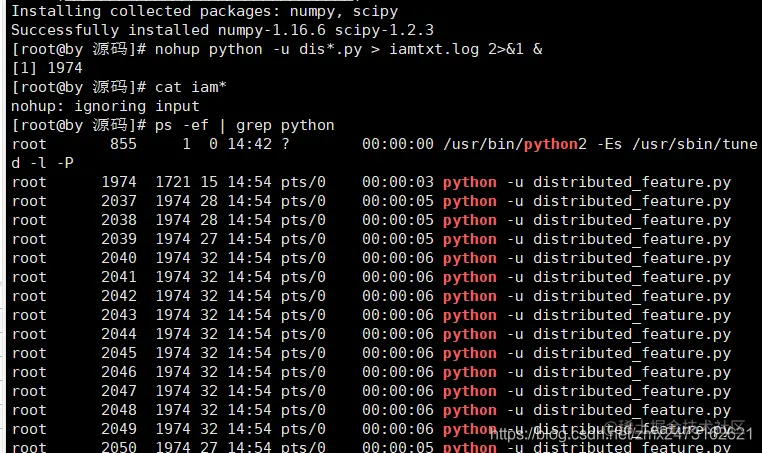Click the 'ps -ef | grep python' command
Image resolution: width=762 pixels, height=453 pixels.
[x=244, y=125]
